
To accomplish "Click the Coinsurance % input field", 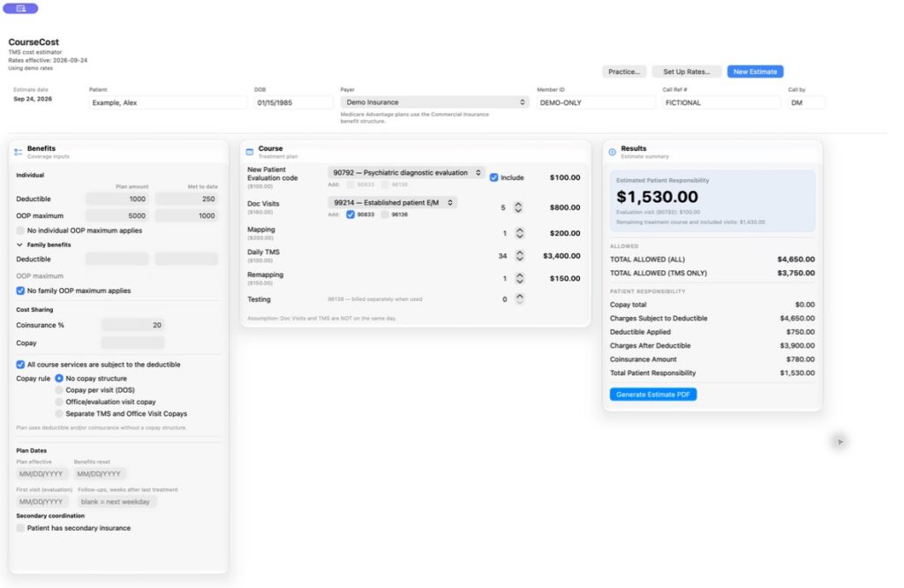I will (133, 325).
